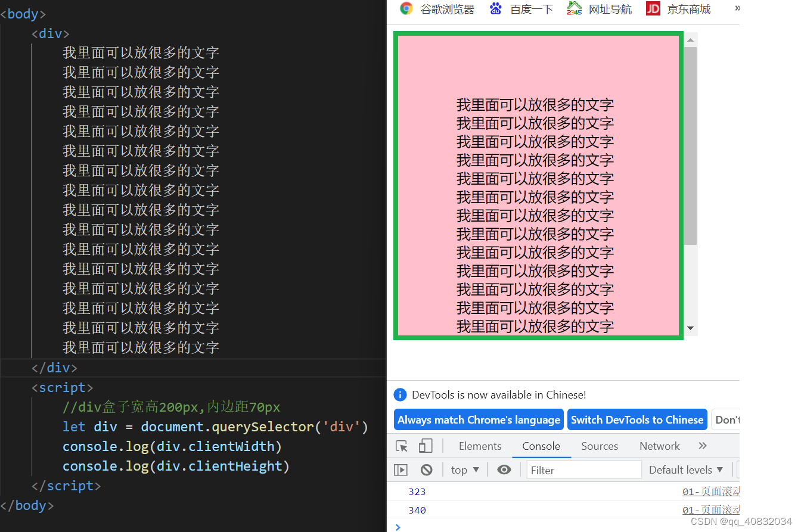Viewport: 801px width, 532px height.
Task: Click the live expression eye icon
Action: (504, 470)
